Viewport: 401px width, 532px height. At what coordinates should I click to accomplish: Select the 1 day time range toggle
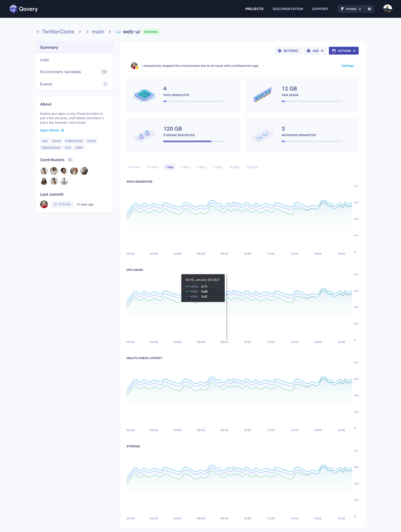(169, 167)
